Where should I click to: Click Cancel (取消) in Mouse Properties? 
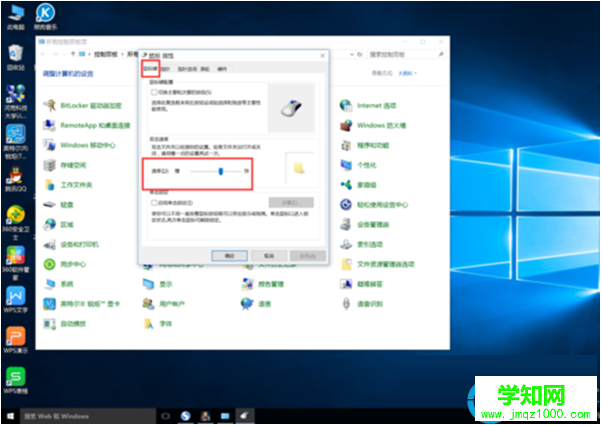pyautogui.click(x=269, y=256)
